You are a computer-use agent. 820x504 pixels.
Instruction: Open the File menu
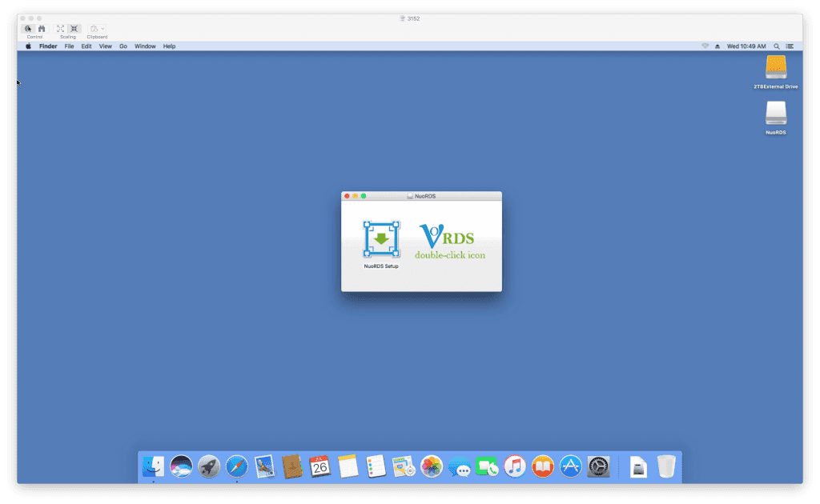point(69,46)
